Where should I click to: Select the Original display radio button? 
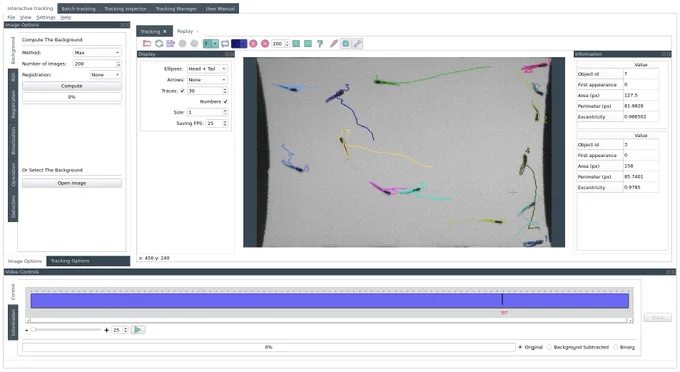pos(520,347)
